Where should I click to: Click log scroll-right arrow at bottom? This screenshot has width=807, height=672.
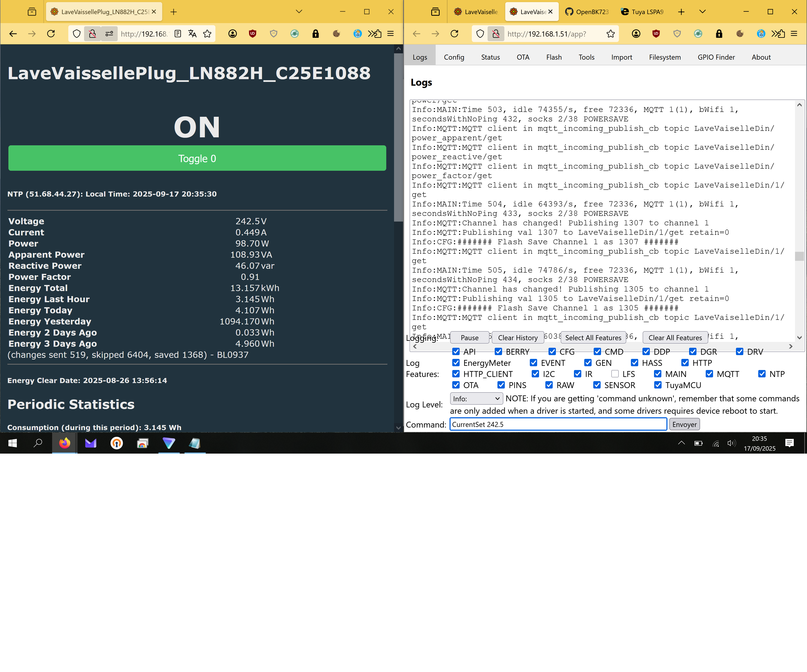791,346
